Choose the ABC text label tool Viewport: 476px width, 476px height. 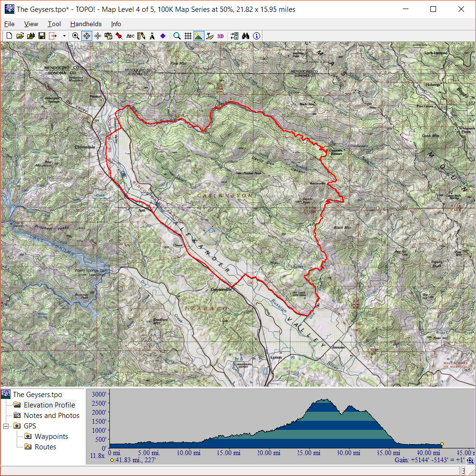pyautogui.click(x=130, y=36)
